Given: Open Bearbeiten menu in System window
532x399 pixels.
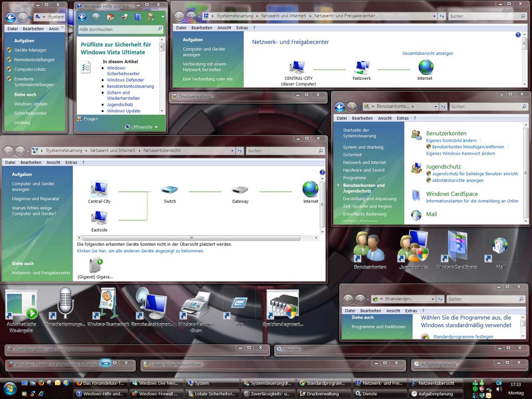Looking at the screenshot, I should 33,29.
